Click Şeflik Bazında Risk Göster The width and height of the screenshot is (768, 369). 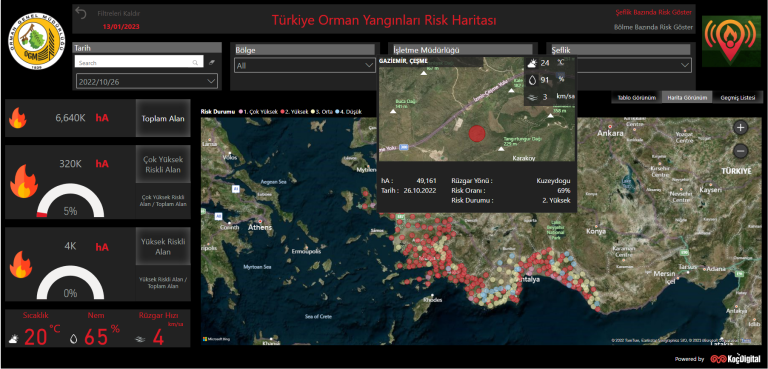tap(654, 12)
